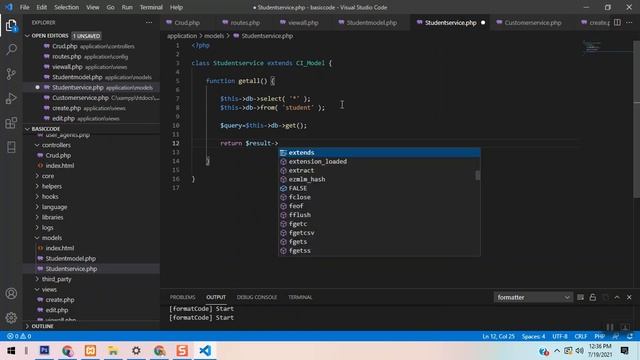
Task: Click the errors and warnings status indicator
Action: [x=19, y=336]
